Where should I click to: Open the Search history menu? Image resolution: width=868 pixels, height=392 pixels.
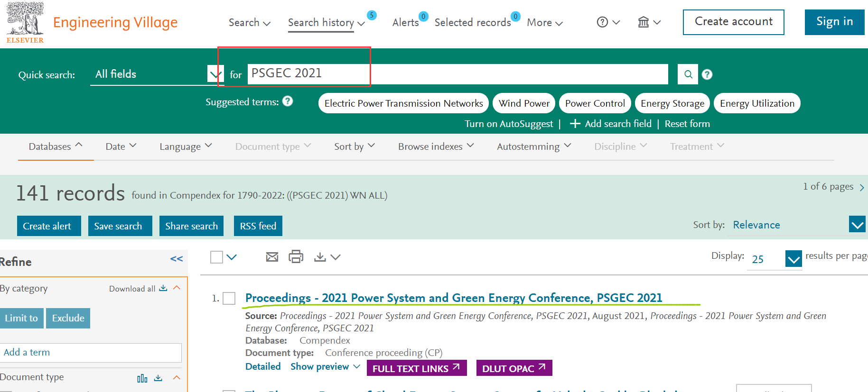click(327, 22)
